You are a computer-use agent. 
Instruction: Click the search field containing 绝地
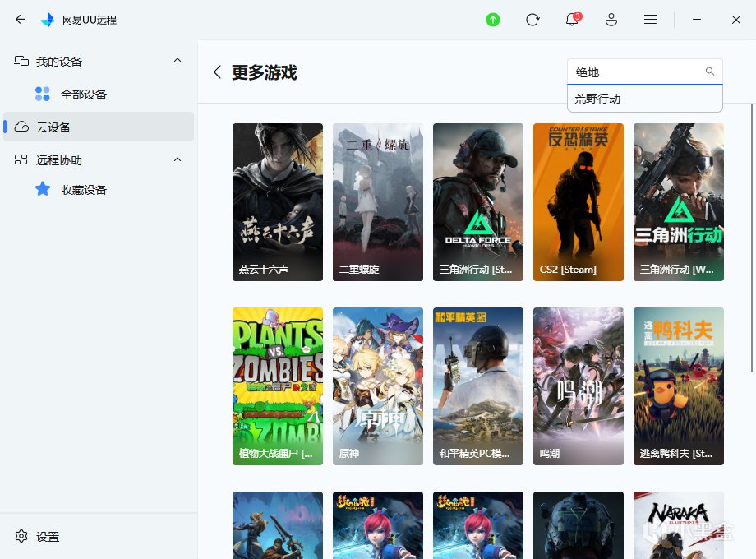[644, 72]
